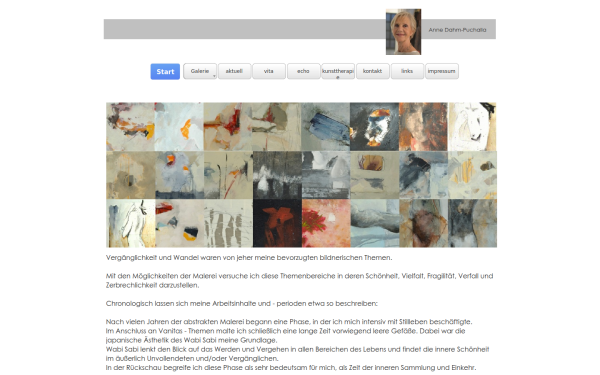Go to the kontakt page
This screenshot has width=600, height=375.
click(x=372, y=71)
